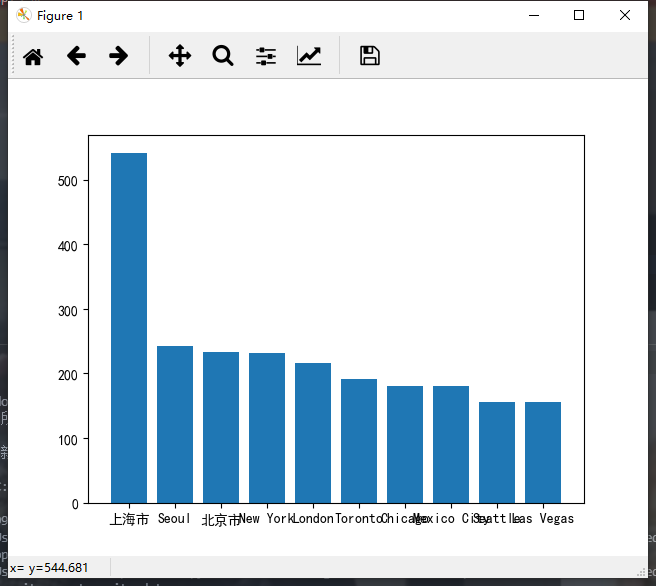Viewport: 656px width, 586px height.
Task: Click the Toronto x-axis label
Action: pyautogui.click(x=359, y=519)
